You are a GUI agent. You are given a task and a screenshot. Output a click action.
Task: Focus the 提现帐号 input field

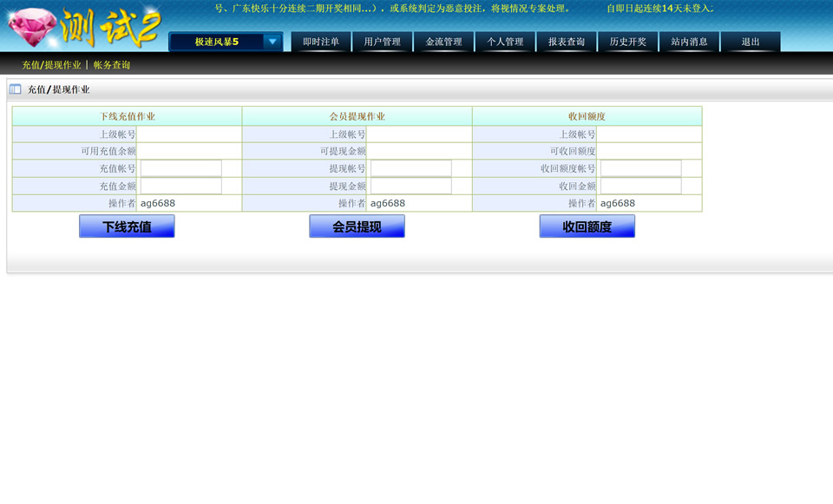[411, 168]
